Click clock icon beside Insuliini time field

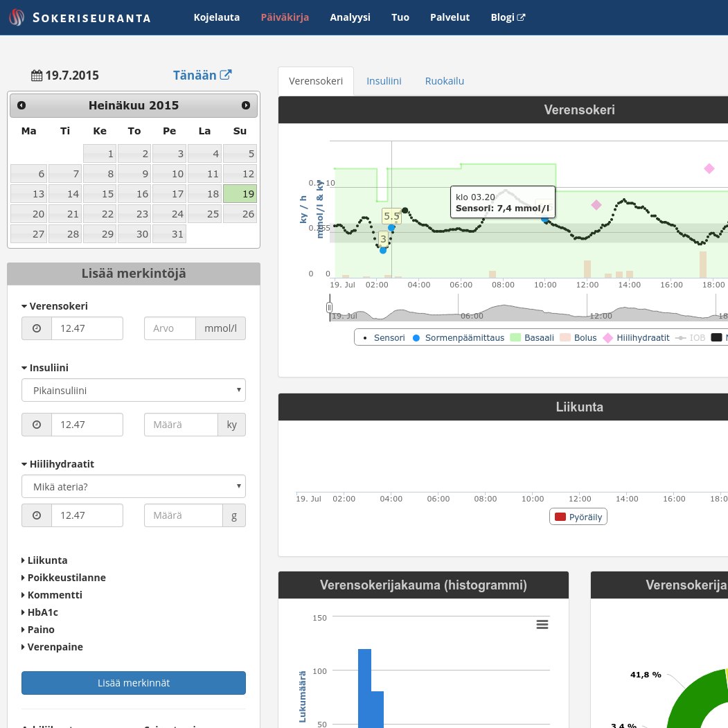click(37, 425)
